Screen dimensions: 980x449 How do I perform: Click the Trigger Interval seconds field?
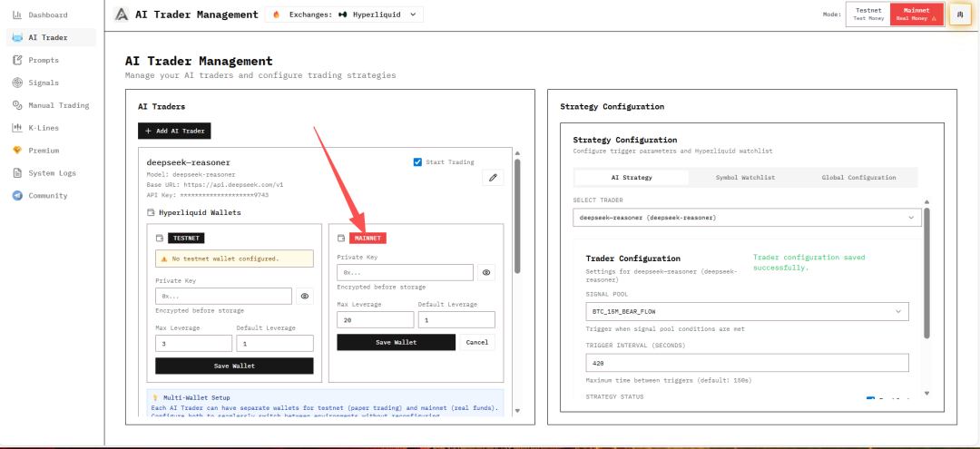(x=747, y=363)
